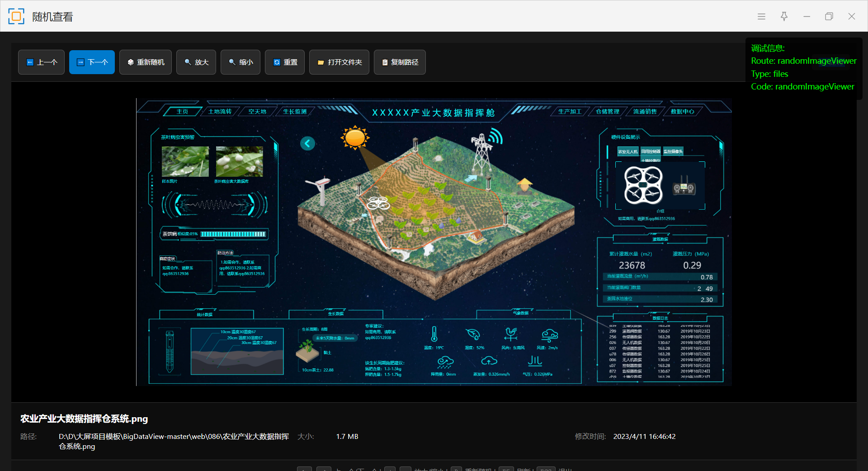Click the file path text below filename

(174, 441)
